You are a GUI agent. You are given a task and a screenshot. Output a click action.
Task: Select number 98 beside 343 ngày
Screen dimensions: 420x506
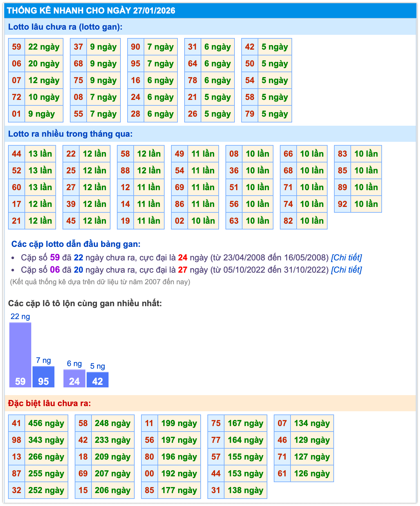tap(16, 440)
